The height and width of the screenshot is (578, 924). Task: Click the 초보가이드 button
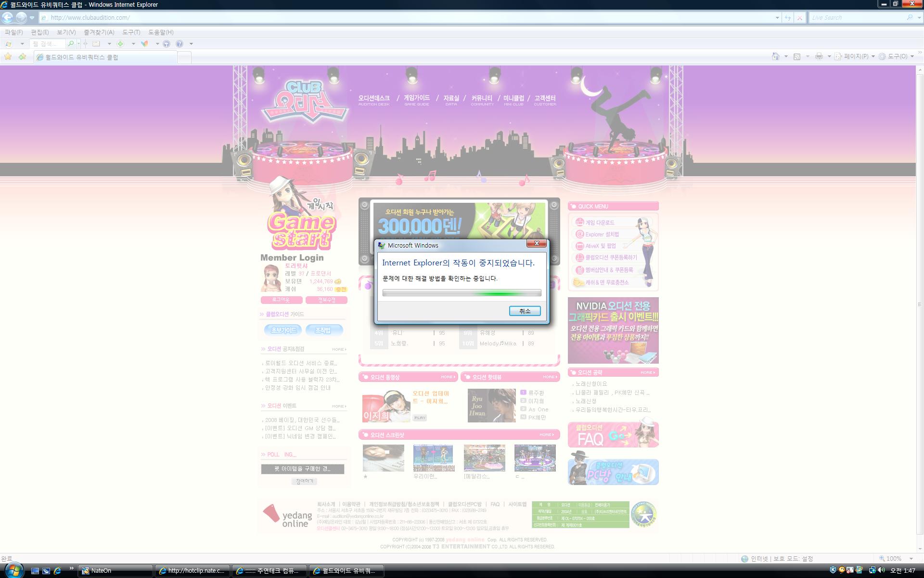[283, 330]
